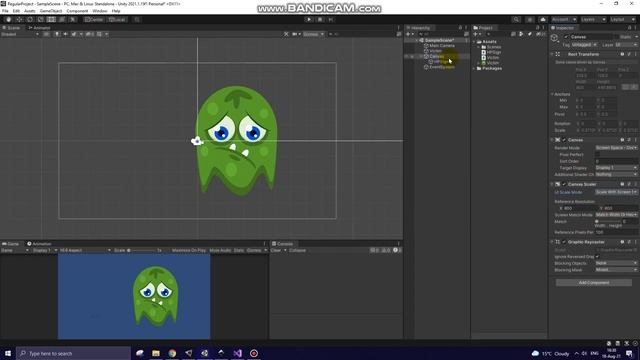Image resolution: width=640 pixels, height=360 pixels.
Task: Select the Scale tool
Action: [x=40, y=20]
